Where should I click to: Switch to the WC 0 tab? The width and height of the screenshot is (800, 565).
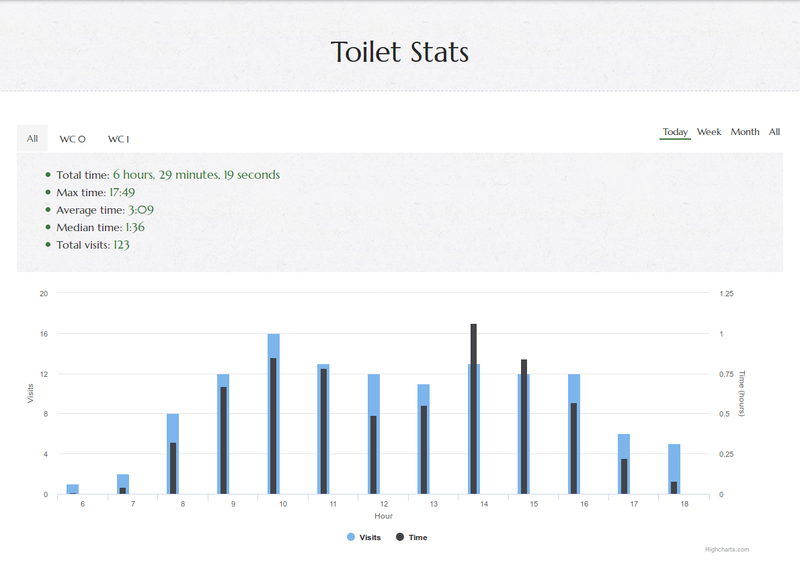[72, 139]
